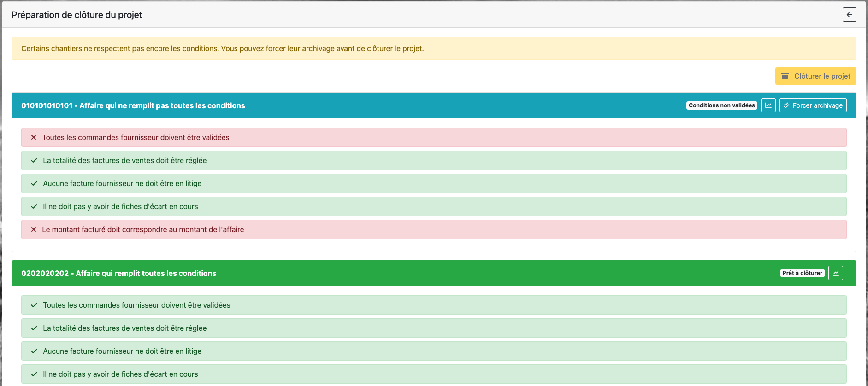
Task: Click the 'Clôturer le projet' button
Action: pos(815,76)
